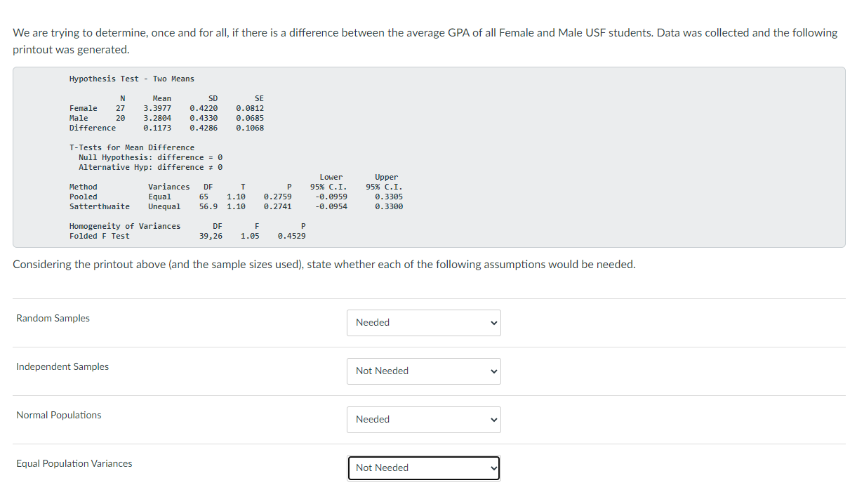This screenshot has width=857, height=504.
Task: Click the "Null Hypothesis: difference = 0" line
Action: click(150, 158)
